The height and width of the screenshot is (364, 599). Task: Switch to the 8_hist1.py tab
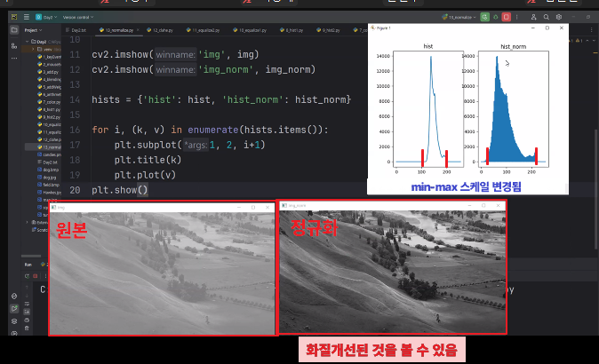(292, 30)
